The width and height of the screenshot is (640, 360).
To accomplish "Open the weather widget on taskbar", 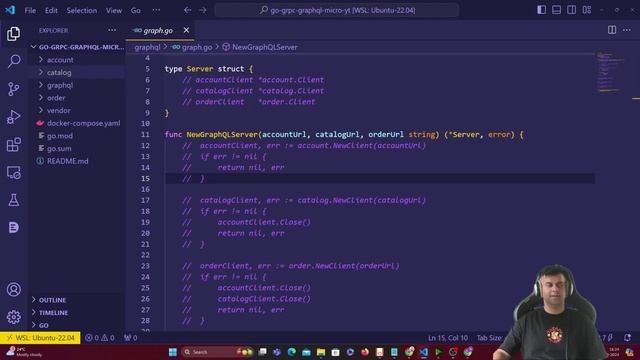I will pos(24,352).
